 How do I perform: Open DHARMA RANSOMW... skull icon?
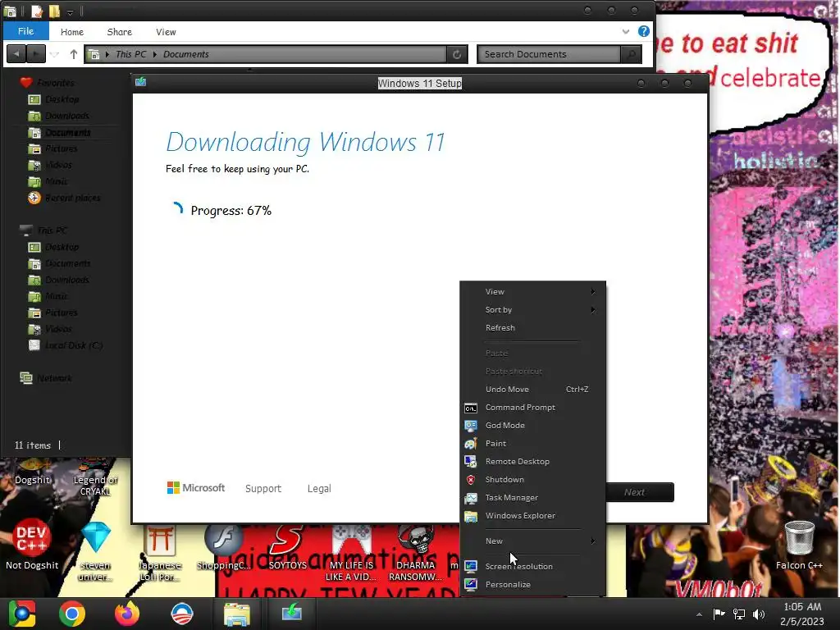pyautogui.click(x=415, y=554)
